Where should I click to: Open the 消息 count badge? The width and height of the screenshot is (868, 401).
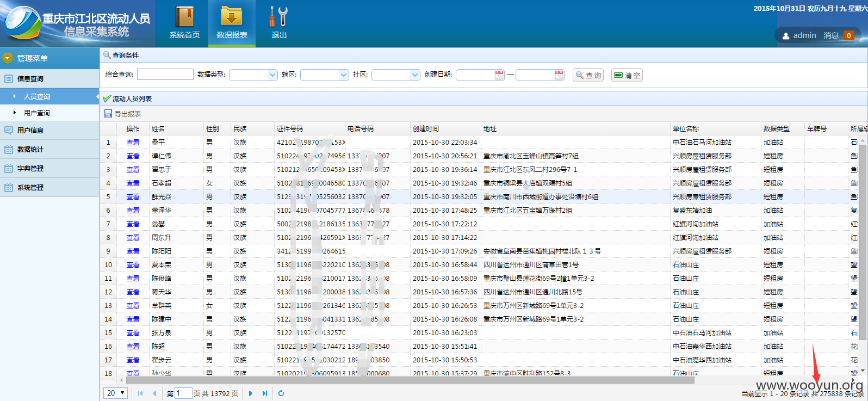pyautogui.click(x=848, y=35)
